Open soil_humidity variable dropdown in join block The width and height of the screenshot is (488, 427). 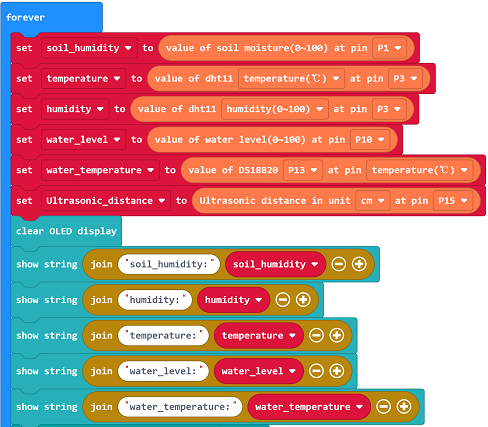(275, 264)
